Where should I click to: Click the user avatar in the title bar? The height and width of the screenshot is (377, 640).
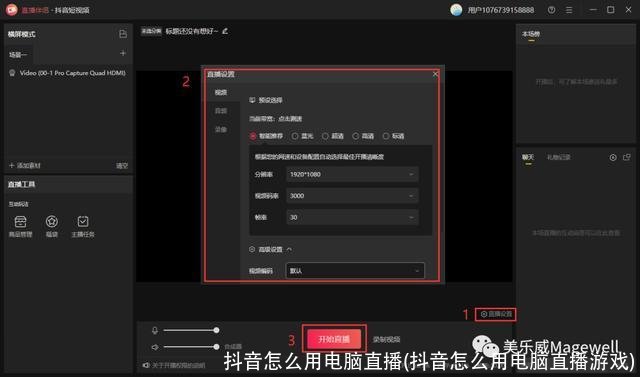pos(456,10)
